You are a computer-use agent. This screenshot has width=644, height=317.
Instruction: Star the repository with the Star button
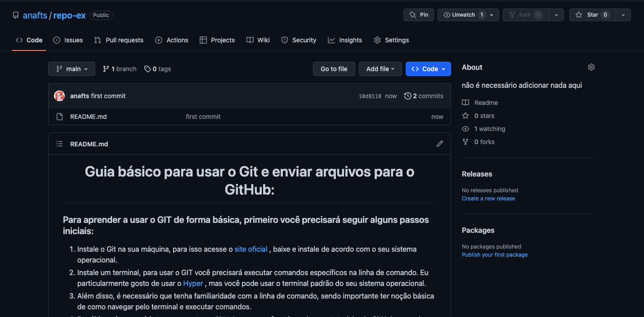pyautogui.click(x=592, y=15)
